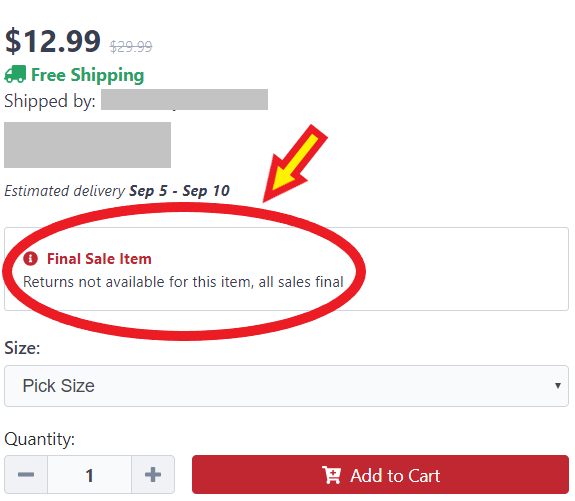
Task: Click the dropdown arrow of the size selector
Action: [557, 385]
